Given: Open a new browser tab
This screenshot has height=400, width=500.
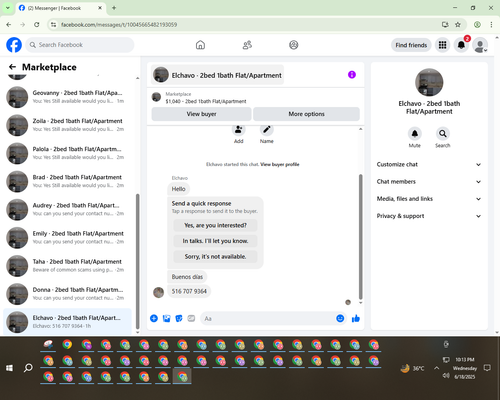Looking at the screenshot, I should pos(114,8).
